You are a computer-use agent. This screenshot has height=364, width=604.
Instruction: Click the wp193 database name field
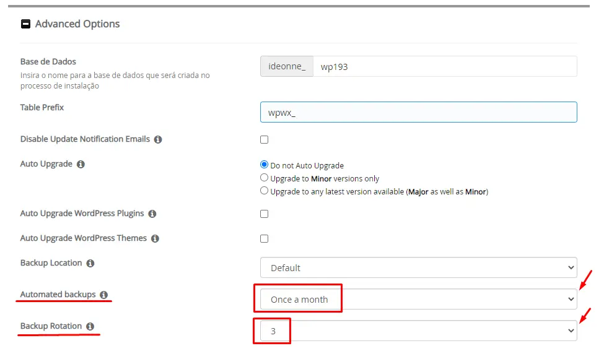(x=434, y=66)
